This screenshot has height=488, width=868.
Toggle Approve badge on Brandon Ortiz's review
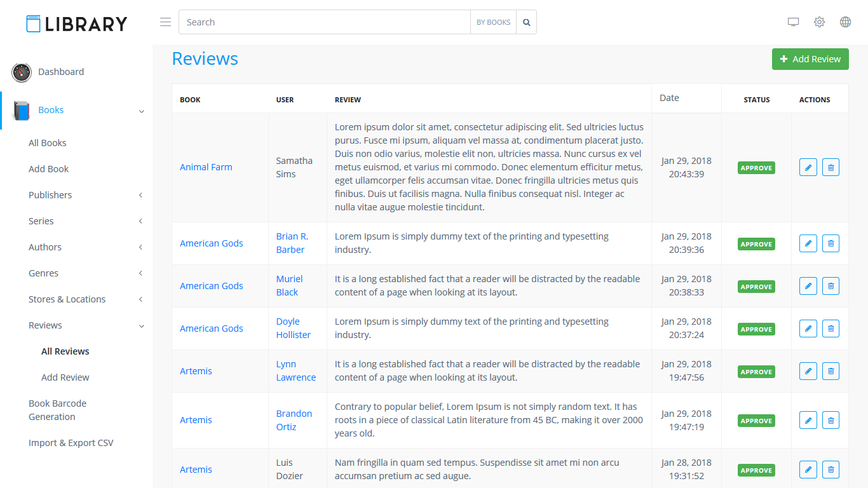pos(756,421)
